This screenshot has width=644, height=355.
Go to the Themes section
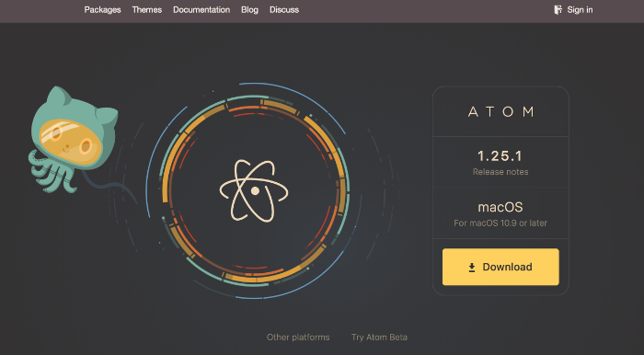(x=146, y=10)
